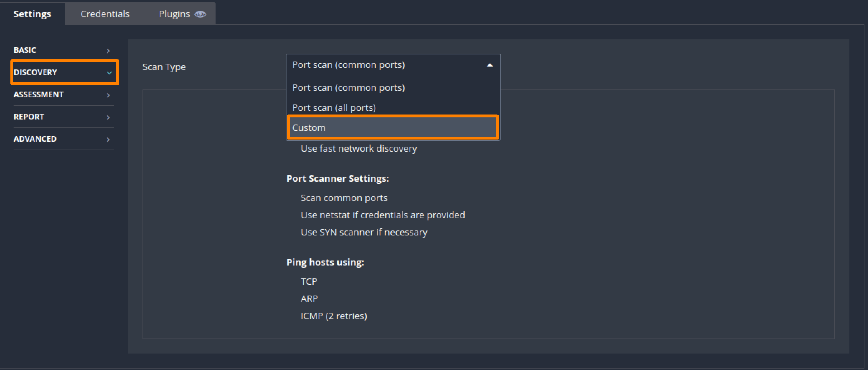Expand the ADVANCED section chevron

click(x=108, y=140)
